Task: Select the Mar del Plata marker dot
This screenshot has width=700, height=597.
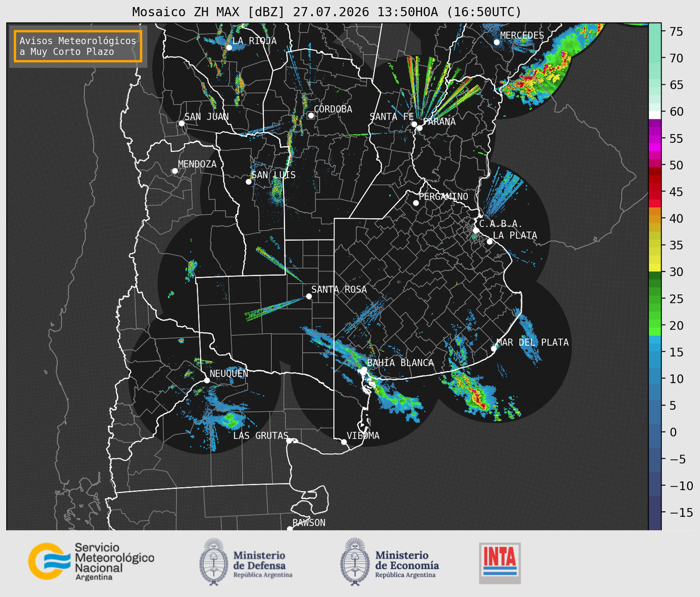Action: [x=494, y=348]
